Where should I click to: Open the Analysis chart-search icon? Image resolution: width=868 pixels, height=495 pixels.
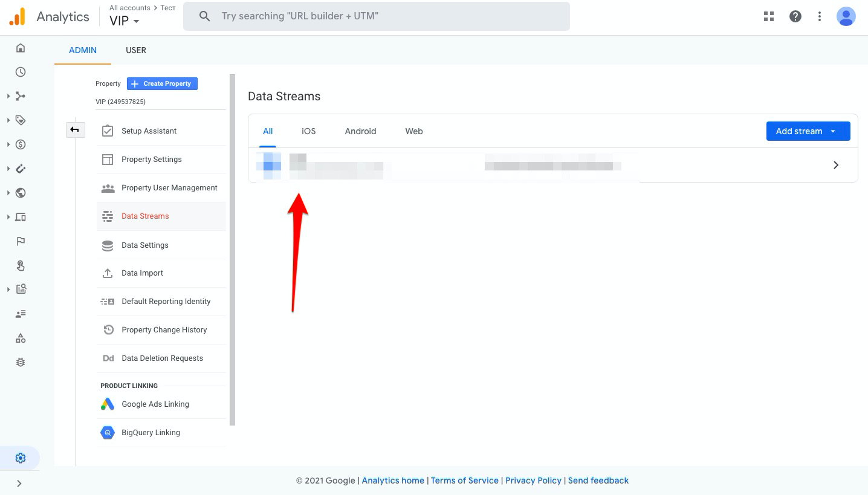[x=21, y=290]
